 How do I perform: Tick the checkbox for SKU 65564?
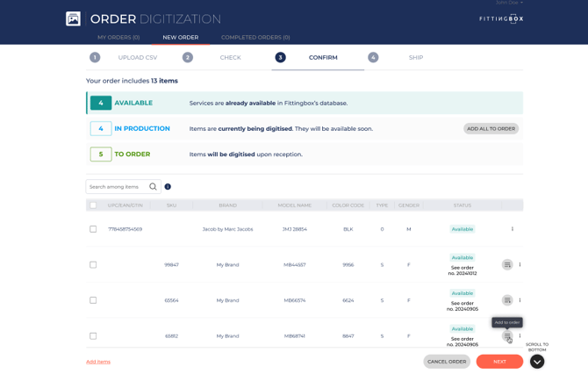[93, 300]
